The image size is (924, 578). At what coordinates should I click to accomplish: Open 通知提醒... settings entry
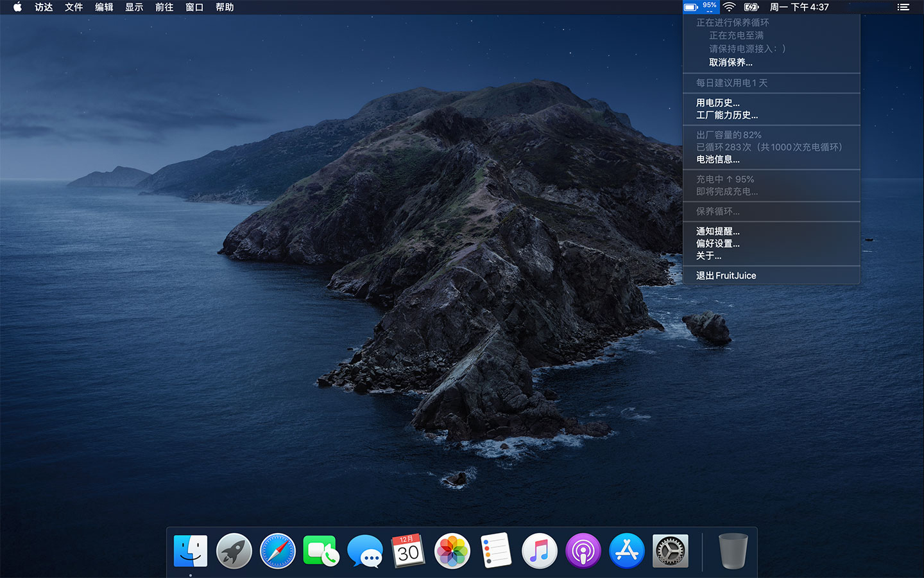click(717, 231)
